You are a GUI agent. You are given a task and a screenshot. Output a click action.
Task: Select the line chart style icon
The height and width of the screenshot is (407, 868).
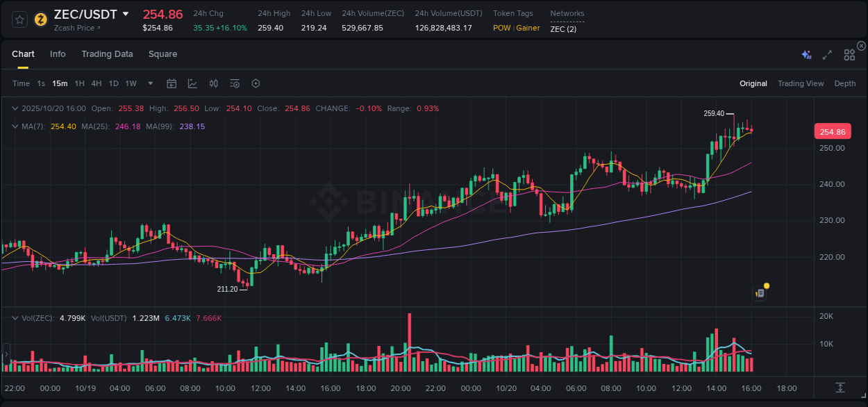point(192,83)
